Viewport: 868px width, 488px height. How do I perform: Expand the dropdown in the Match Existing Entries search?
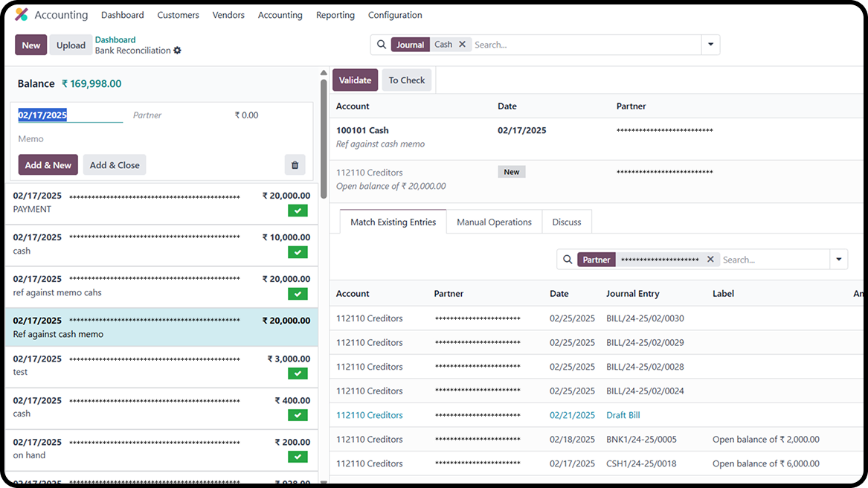pos(839,259)
